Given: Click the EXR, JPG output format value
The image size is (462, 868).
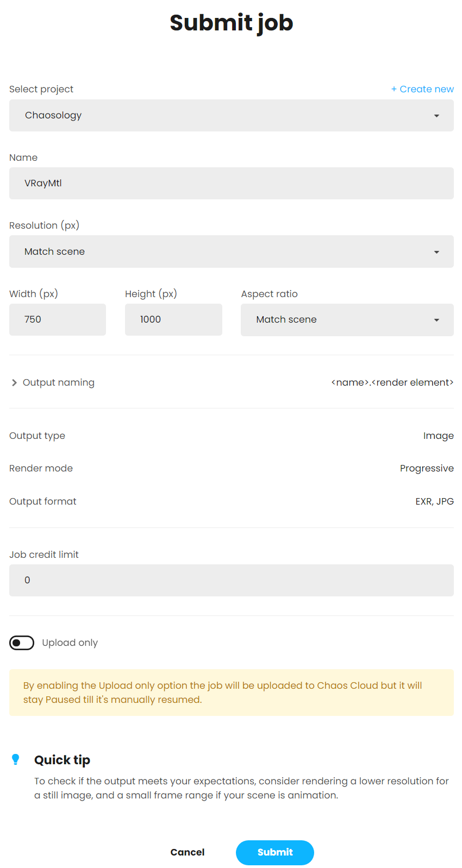Looking at the screenshot, I should click(x=434, y=501).
